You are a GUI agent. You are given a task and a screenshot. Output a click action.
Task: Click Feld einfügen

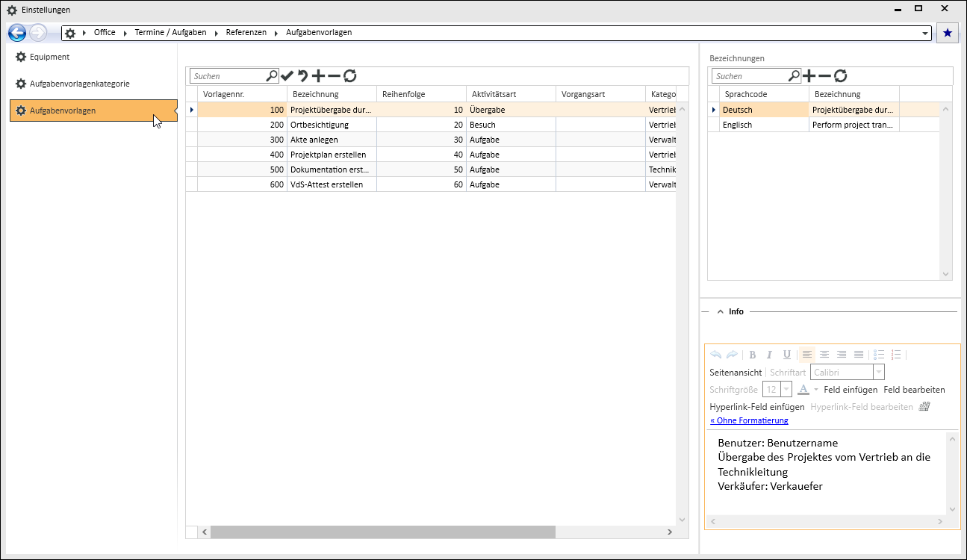pos(851,390)
